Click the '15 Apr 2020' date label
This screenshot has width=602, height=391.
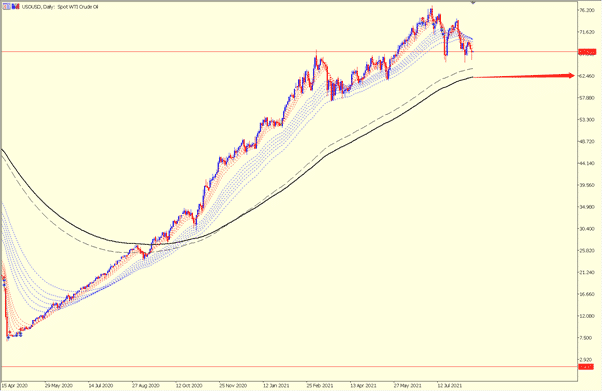(x=15, y=385)
